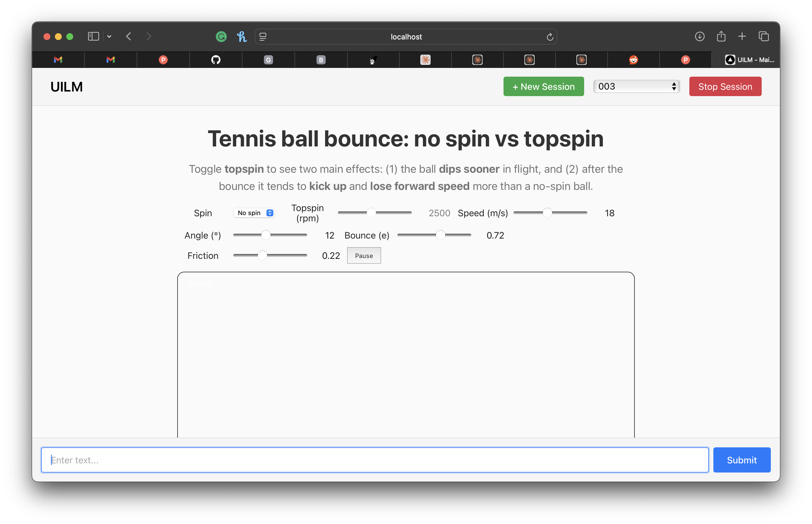Toggle the Safari sidebar icon
Viewport: 812px width, 524px height.
coord(93,36)
